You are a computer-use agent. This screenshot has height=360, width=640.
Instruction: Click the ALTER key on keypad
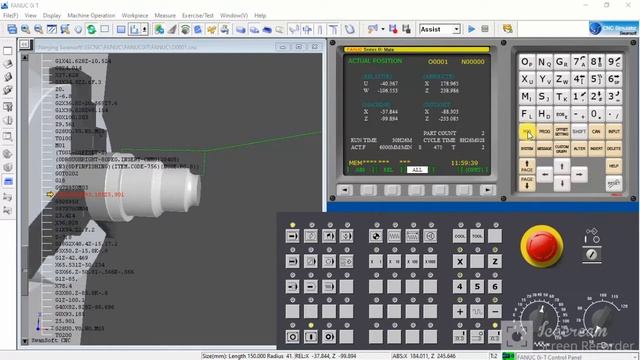[579, 149]
